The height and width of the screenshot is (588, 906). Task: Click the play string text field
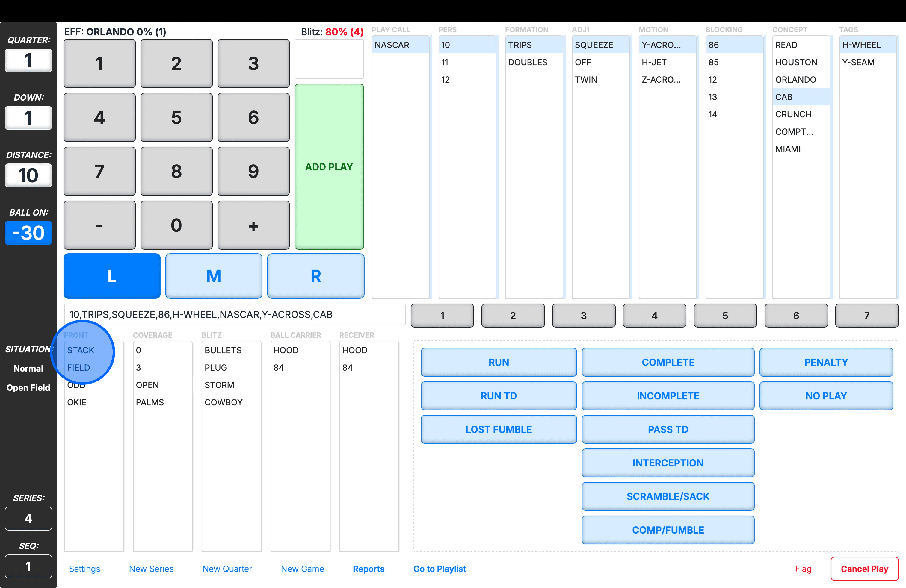pos(235,315)
